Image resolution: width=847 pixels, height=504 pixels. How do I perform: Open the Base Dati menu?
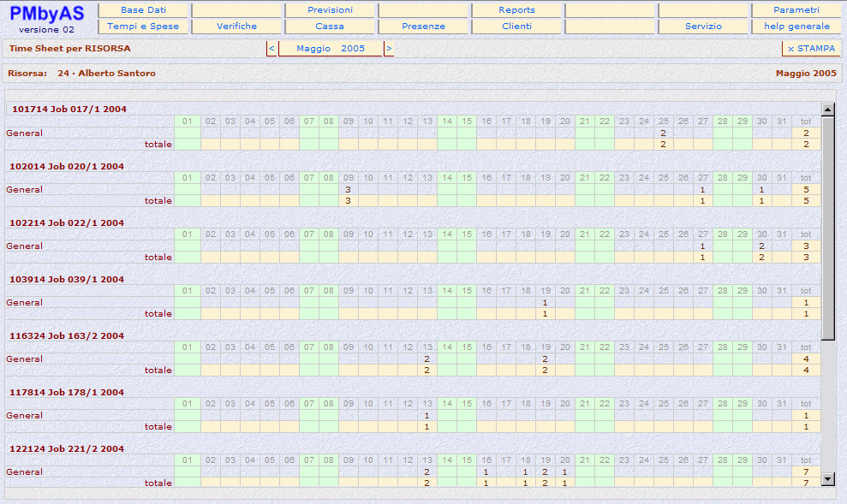coord(143,10)
